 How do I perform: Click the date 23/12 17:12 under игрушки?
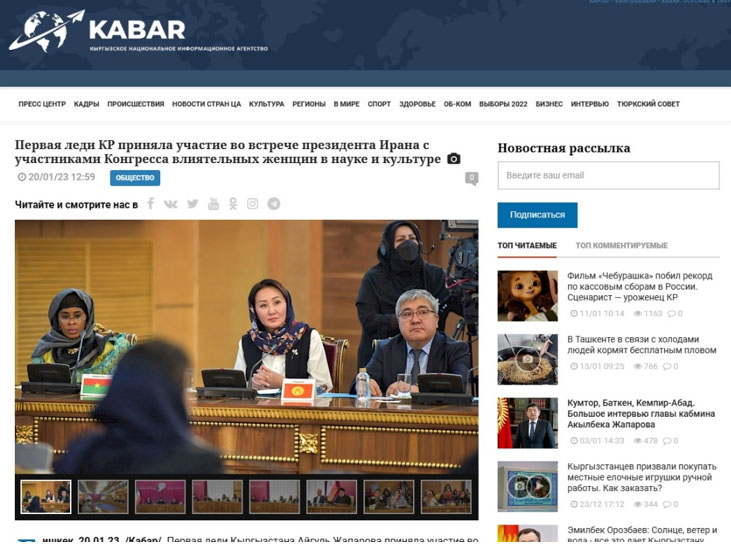click(x=597, y=504)
